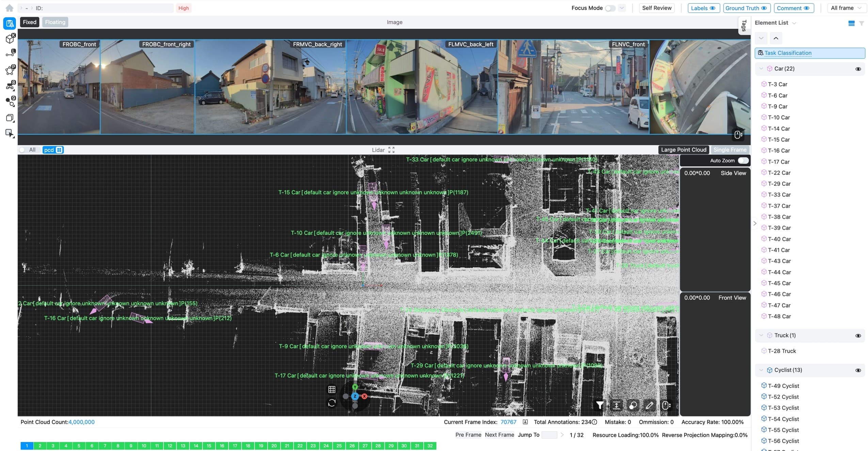Hide the Car category with eye icon
868x451 pixels.
(x=858, y=69)
